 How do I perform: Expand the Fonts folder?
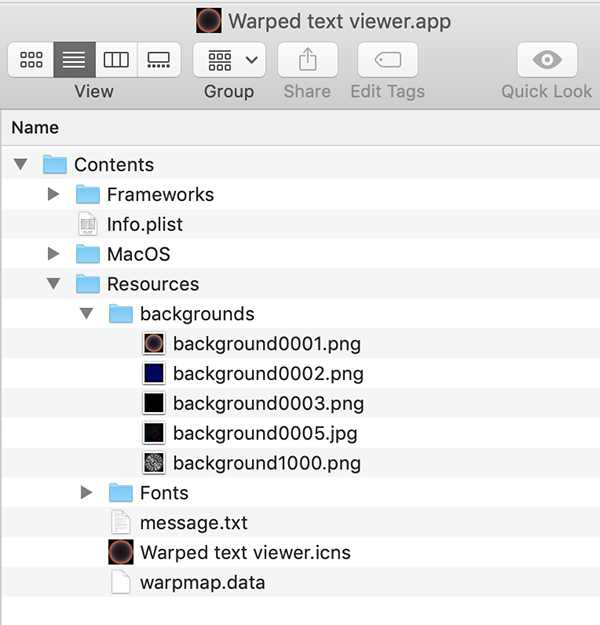[87, 492]
